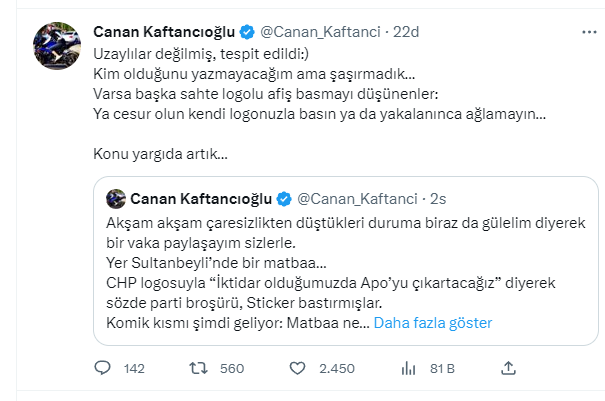Open the tweet via the 22d timestamp

point(406,33)
